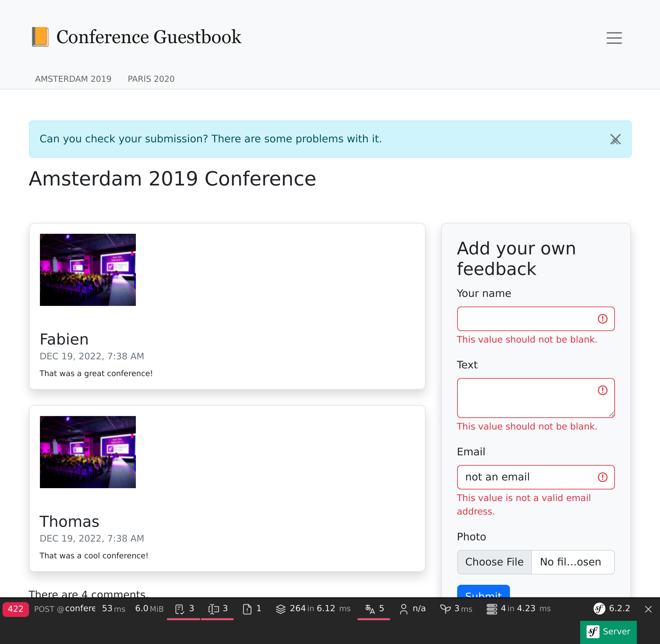Screen dimensions: 660x644
Task: Click the POST request debug toolbar item
Action: pyautogui.click(x=64, y=609)
